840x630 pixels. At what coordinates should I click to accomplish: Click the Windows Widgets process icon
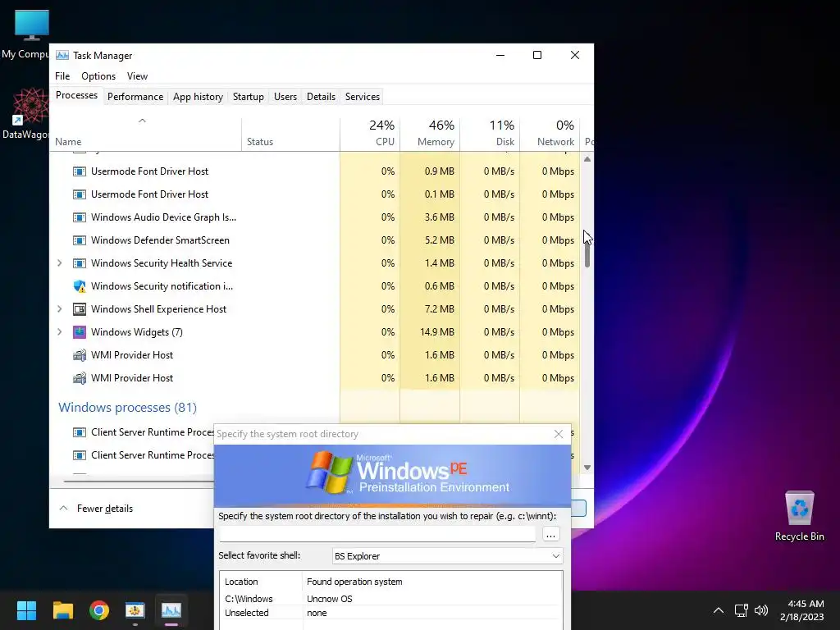(80, 332)
